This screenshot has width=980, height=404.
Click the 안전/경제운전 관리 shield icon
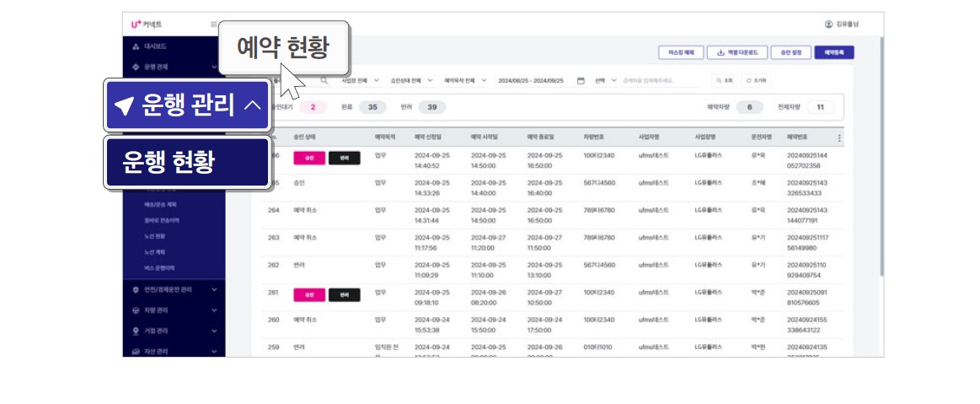[136, 290]
